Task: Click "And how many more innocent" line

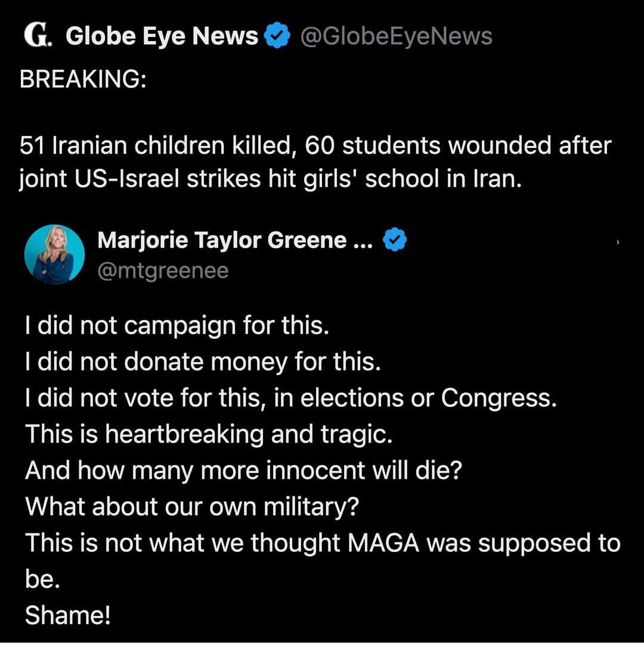Action: click(x=243, y=471)
